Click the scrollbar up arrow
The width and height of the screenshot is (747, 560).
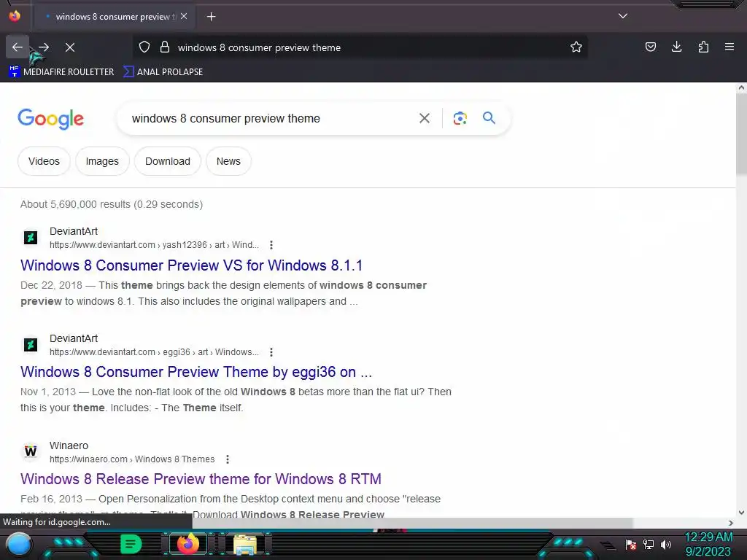[x=741, y=87]
